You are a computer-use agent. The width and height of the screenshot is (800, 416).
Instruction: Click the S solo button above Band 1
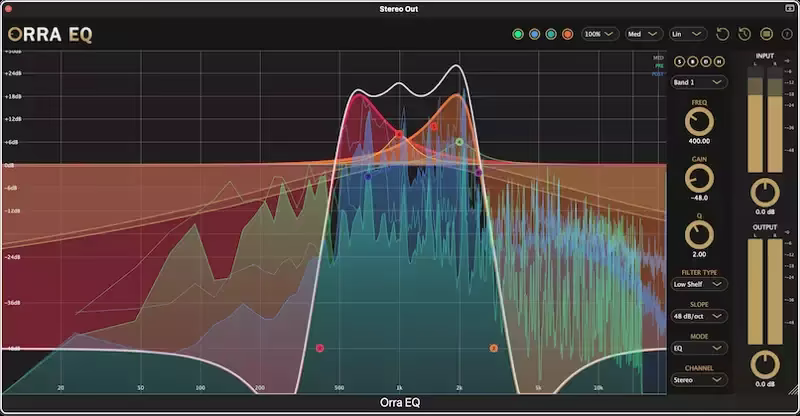click(679, 63)
